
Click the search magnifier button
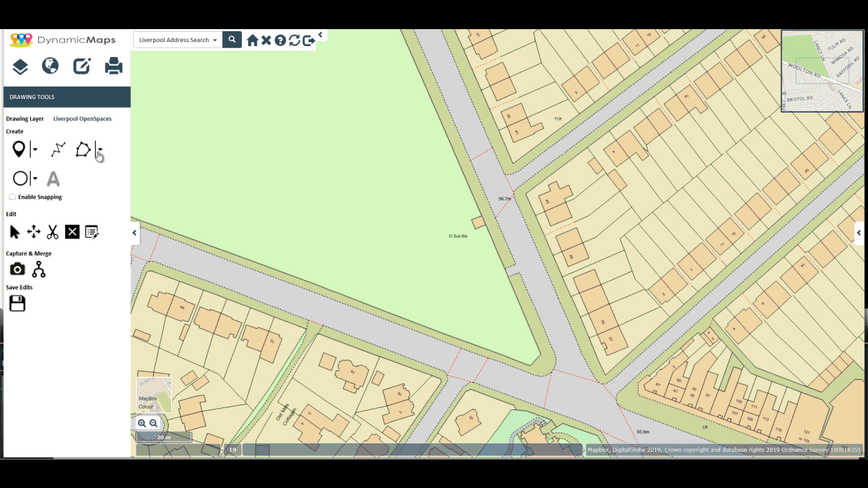(232, 40)
